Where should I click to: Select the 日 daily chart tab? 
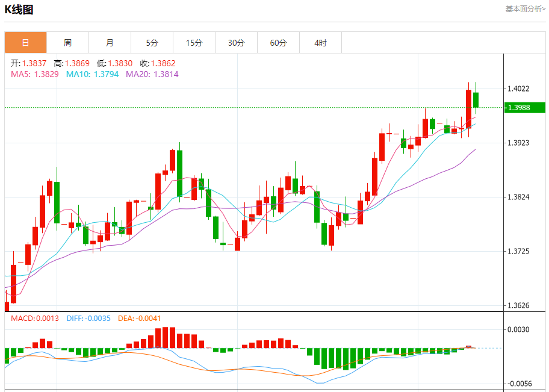pyautogui.click(x=25, y=43)
